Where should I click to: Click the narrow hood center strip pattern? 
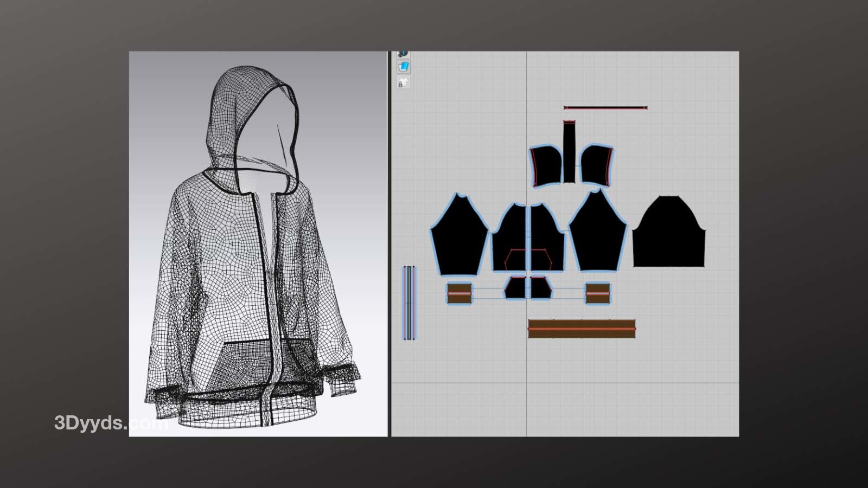pos(569,152)
